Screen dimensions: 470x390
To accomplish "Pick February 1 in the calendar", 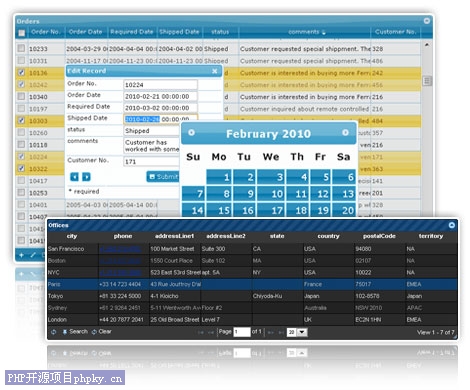I will click(x=219, y=177).
